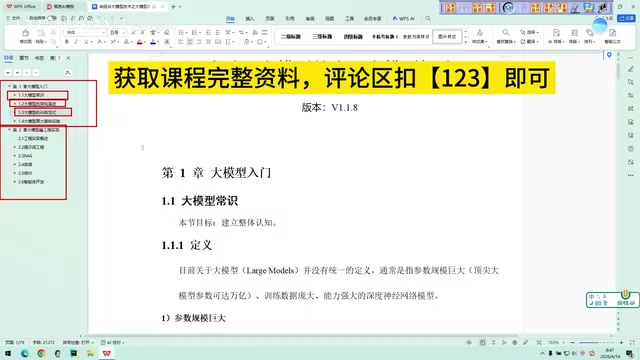The width and height of the screenshot is (640, 360).
Task: Toggle the spell check option in status bar
Action: [78, 342]
